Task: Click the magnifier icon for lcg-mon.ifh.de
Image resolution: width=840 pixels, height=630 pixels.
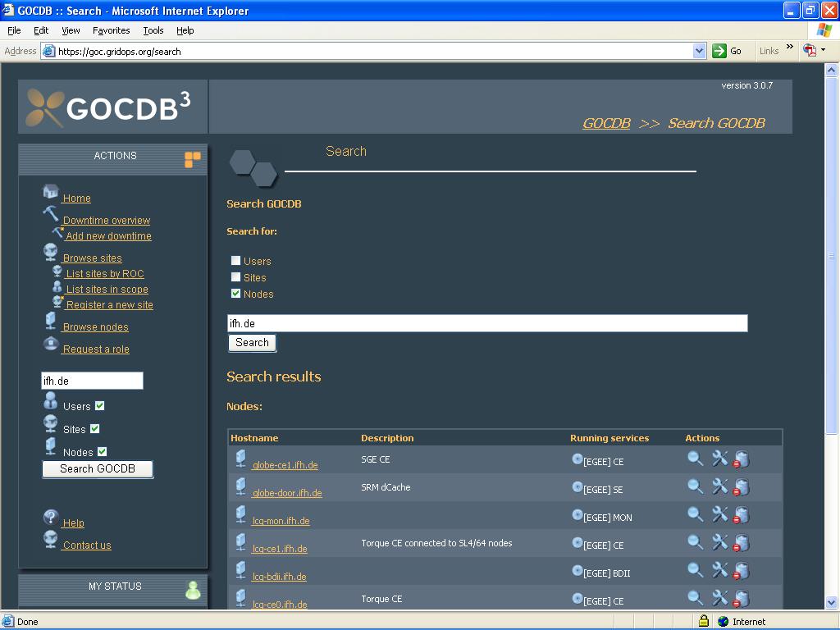Action: click(696, 514)
